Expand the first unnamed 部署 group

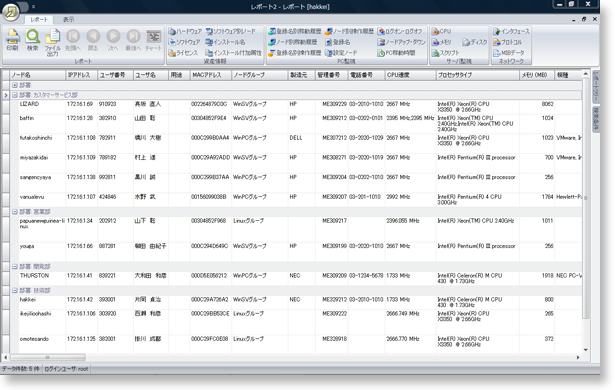tap(15, 85)
